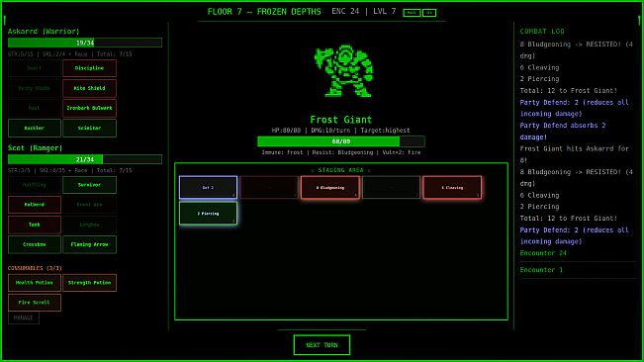Screen dimensions: 644x362
Task: Click the HP:80/80 | DMG:10/turn stats line
Action: point(341,131)
